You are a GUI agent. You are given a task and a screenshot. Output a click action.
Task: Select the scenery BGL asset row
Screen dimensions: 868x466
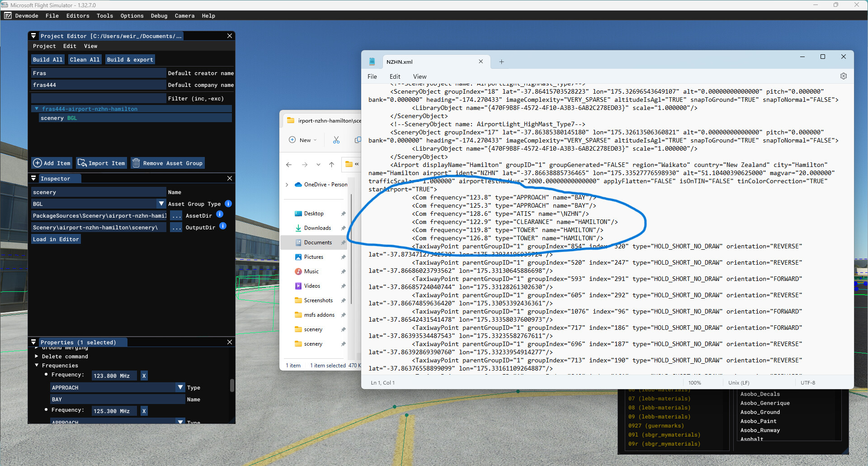[x=136, y=118]
